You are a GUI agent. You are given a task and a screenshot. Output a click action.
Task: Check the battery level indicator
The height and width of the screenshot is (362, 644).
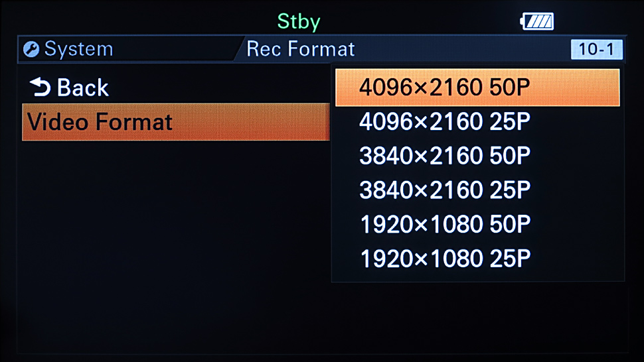click(x=537, y=21)
